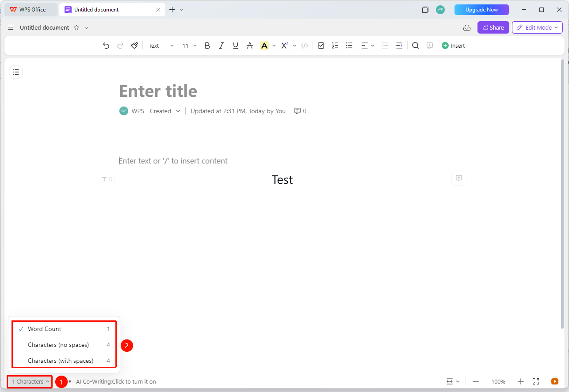The image size is (569, 392).
Task: Insert a code block from toolbar
Action: 305,46
